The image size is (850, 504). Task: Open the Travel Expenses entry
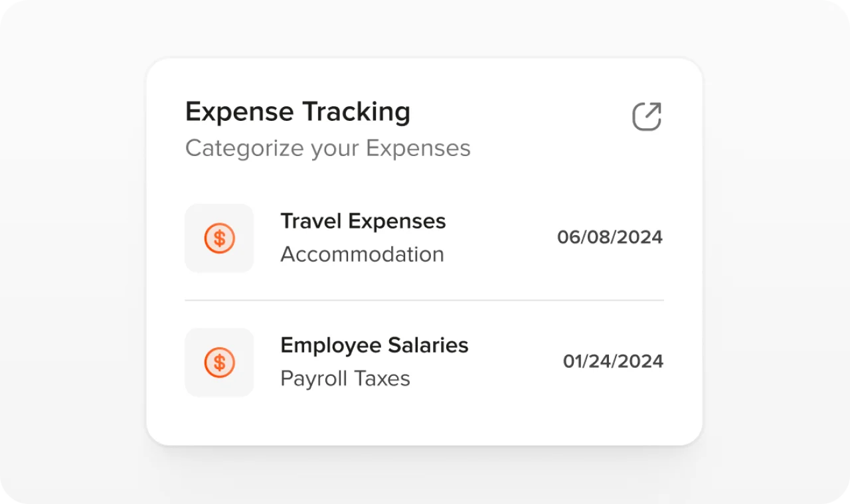tap(363, 221)
